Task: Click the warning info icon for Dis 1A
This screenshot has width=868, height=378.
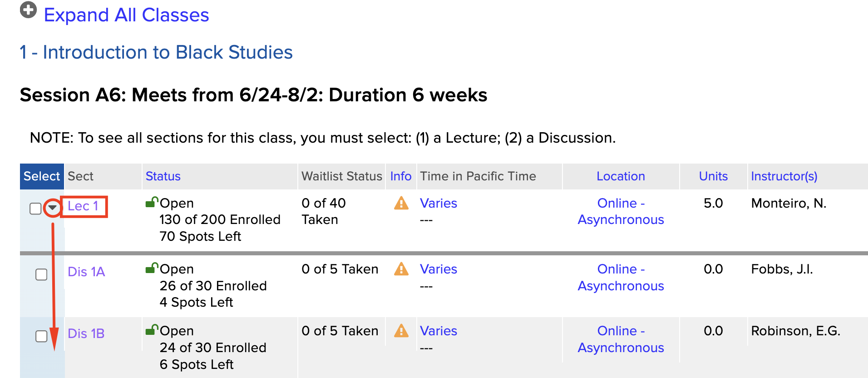Action: pyautogui.click(x=401, y=269)
